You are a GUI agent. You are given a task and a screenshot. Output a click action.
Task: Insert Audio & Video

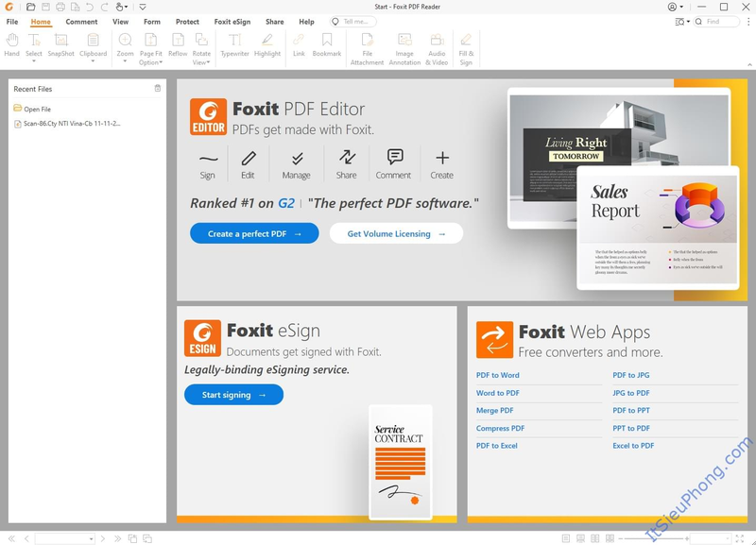(x=437, y=49)
